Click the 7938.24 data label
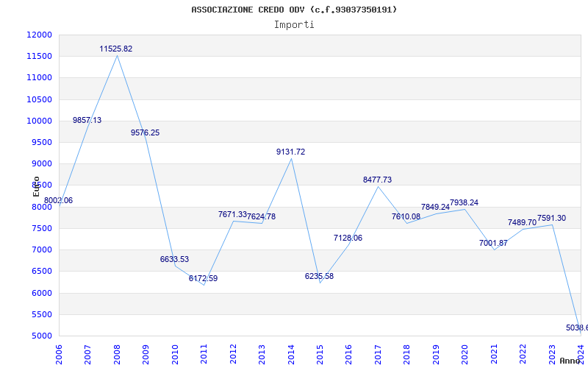 click(465, 203)
